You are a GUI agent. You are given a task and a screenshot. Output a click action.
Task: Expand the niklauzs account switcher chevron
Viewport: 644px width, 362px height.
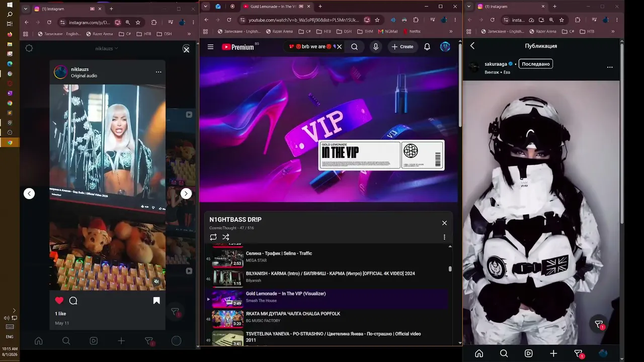pyautogui.click(x=116, y=48)
